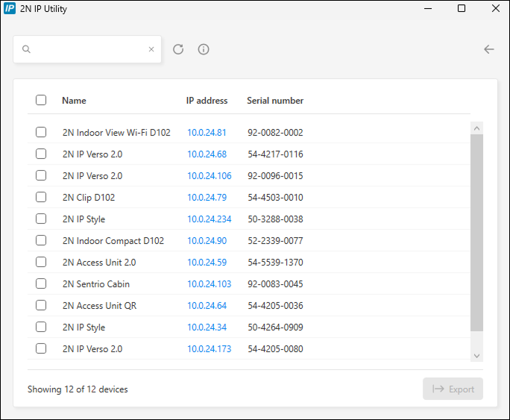Select serial number 92-0096-0015
This screenshot has width=510, height=420.
[x=275, y=175]
